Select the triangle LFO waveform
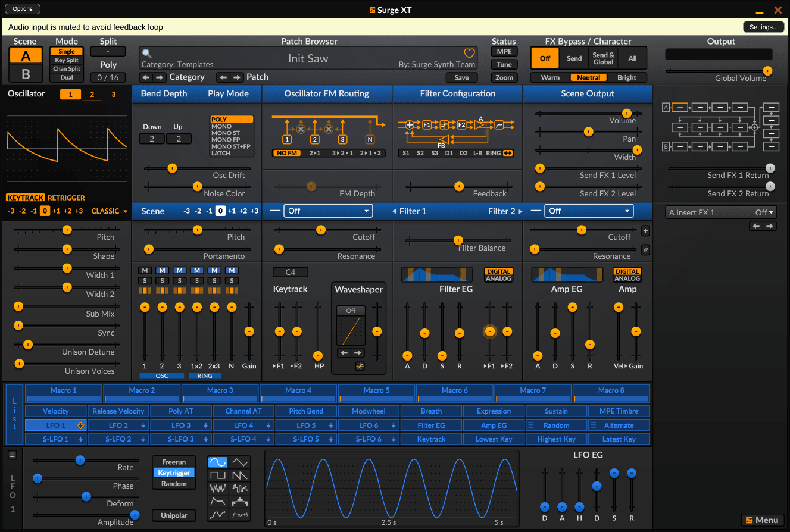Image resolution: width=790 pixels, height=532 pixels. pyautogui.click(x=240, y=462)
